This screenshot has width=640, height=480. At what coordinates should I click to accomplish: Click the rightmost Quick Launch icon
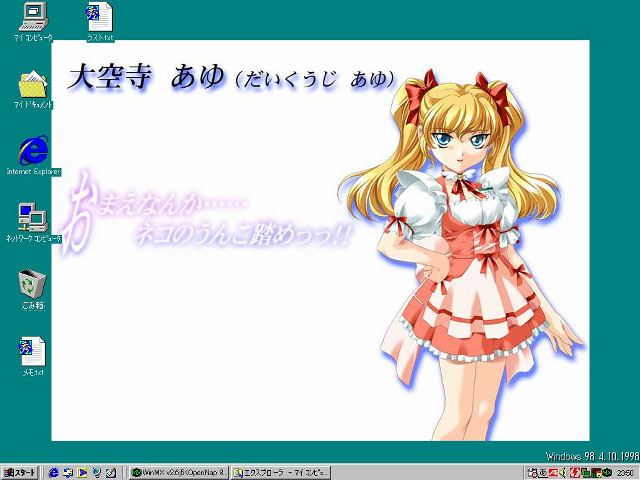click(111, 472)
